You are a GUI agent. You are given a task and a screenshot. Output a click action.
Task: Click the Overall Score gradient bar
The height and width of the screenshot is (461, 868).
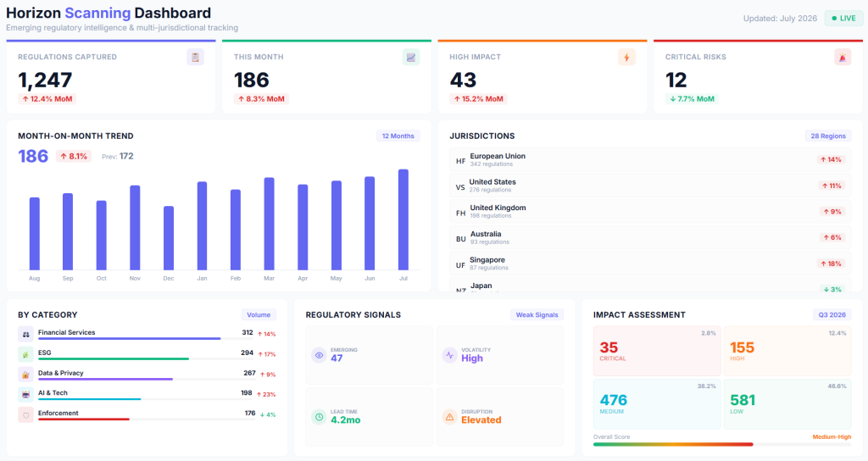(722, 444)
